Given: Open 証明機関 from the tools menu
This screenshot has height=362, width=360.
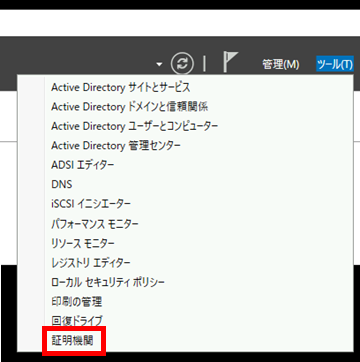Looking at the screenshot, I should tap(72, 341).
